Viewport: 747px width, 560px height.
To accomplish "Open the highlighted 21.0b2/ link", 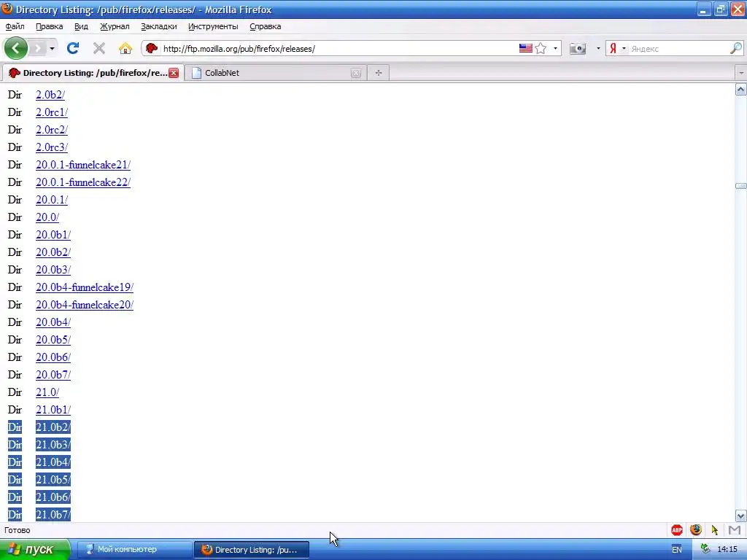I will point(53,427).
